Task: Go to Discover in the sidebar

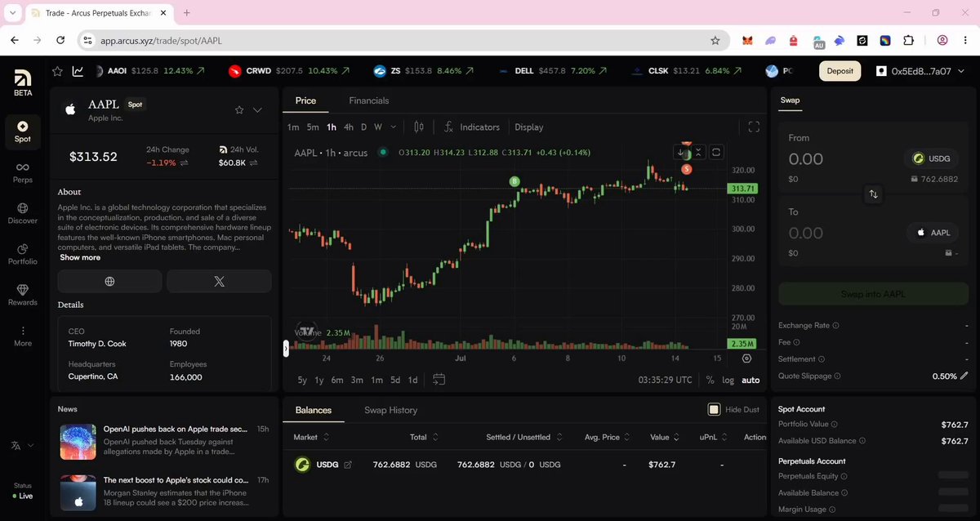Action: tap(23, 213)
